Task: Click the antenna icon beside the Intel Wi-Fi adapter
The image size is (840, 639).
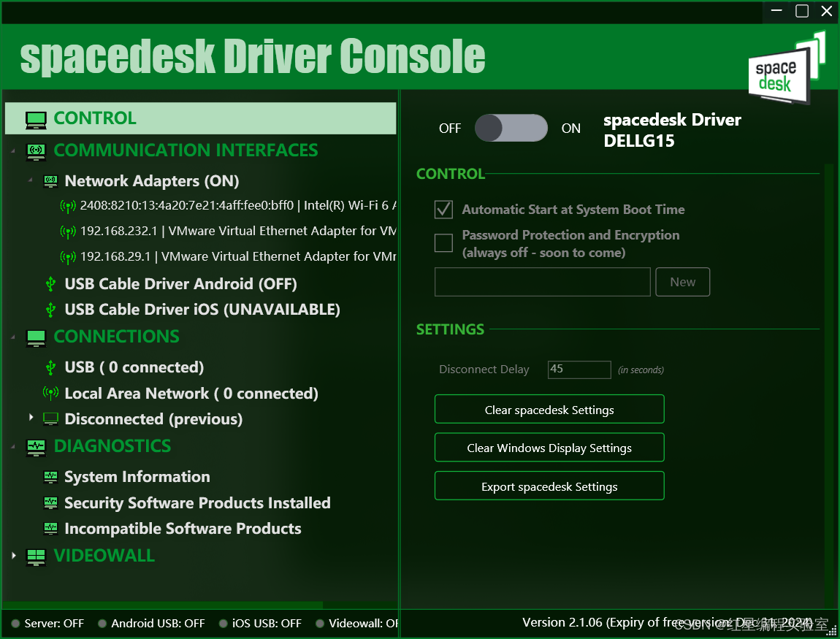Action: [x=67, y=206]
